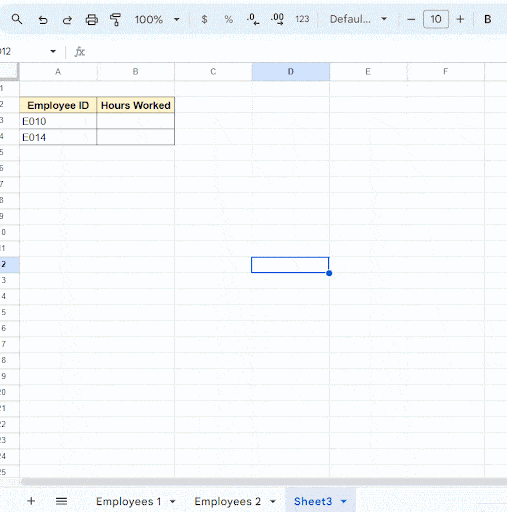Open the search menus magnifier icon

click(17, 19)
